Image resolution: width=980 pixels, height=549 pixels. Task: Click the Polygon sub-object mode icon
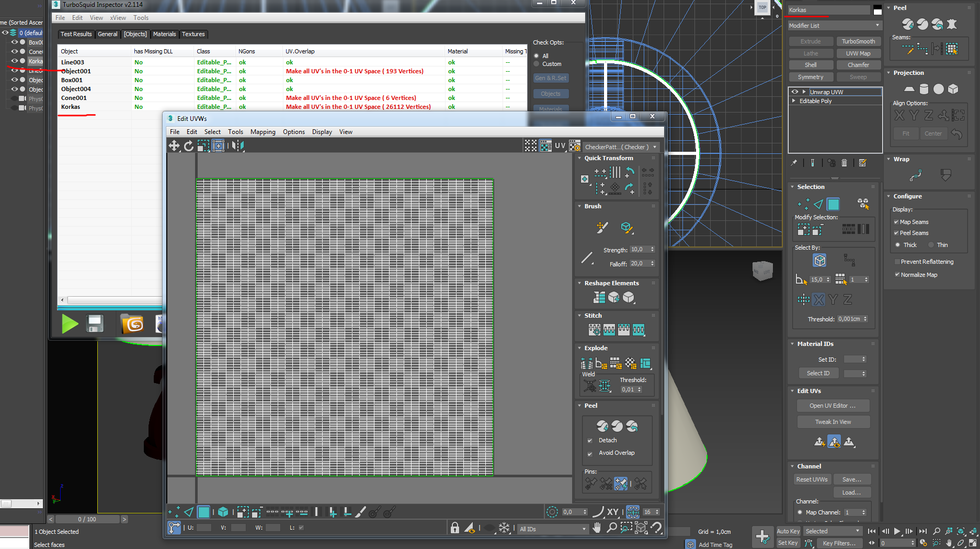tap(833, 204)
